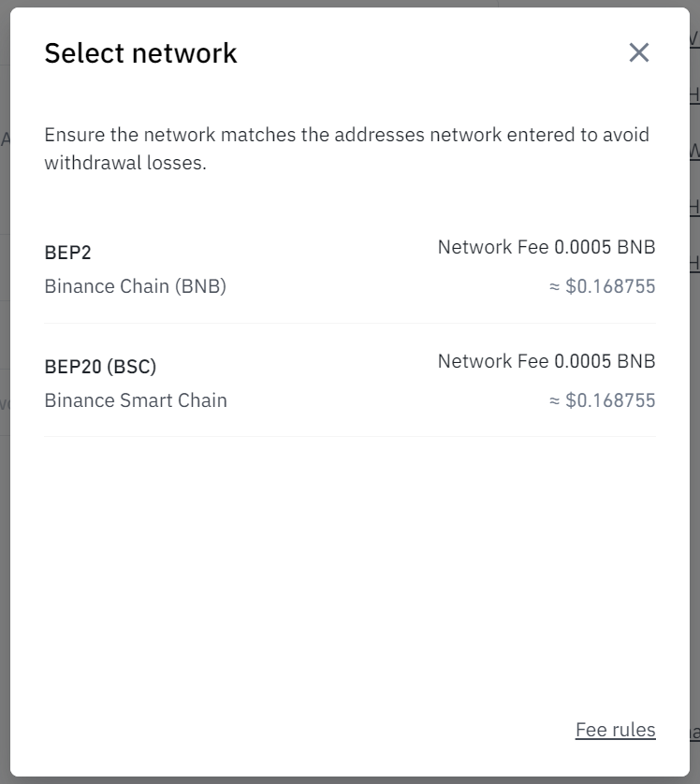Click the ≈ $0.168755 value under BEP20
Viewport: 700px width, 784px height.
[602, 400]
